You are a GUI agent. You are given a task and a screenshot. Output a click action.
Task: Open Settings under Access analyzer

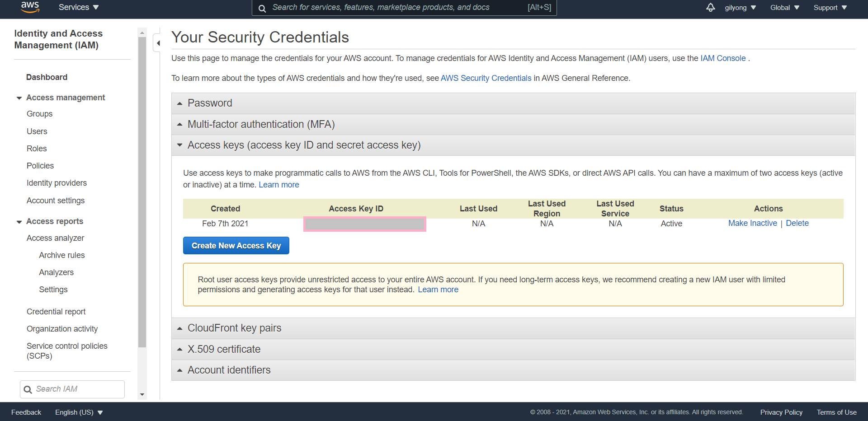pos(53,290)
